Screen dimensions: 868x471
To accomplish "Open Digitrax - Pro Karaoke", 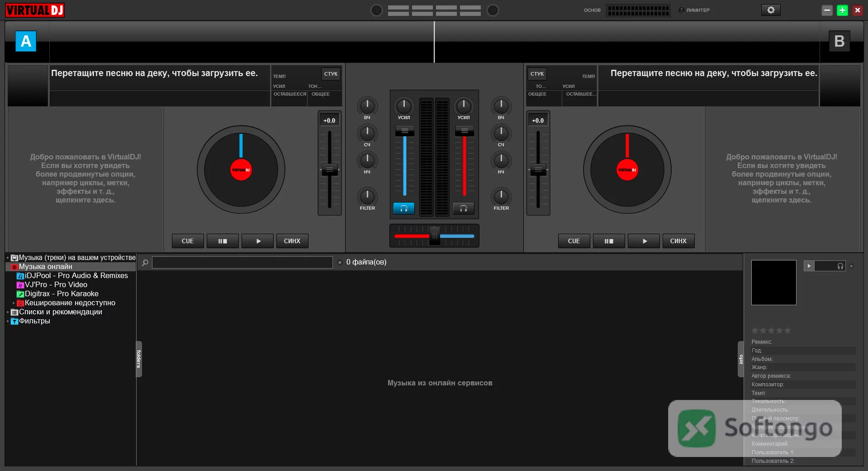I will point(61,294).
